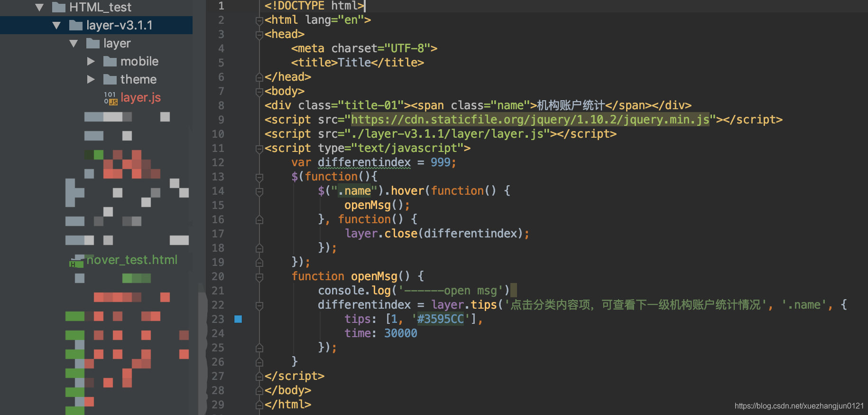The image size is (868, 415).
Task: Click the layer.js src path on line 10
Action: tap(447, 134)
